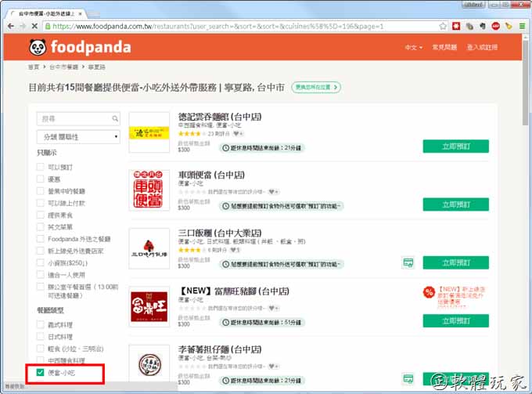
Task: Open the 分類 關聯性 sort dropdown
Action: coord(78,136)
